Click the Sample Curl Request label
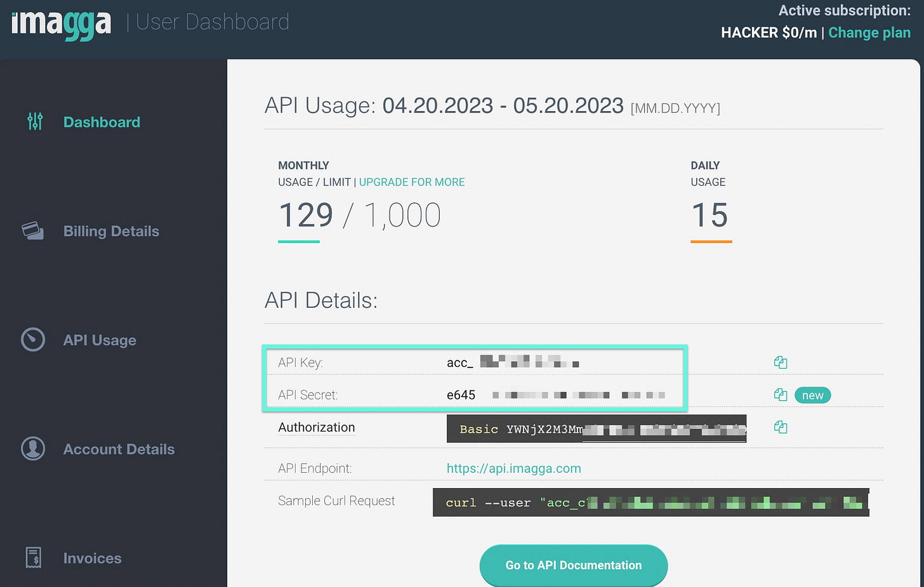 [x=336, y=501]
